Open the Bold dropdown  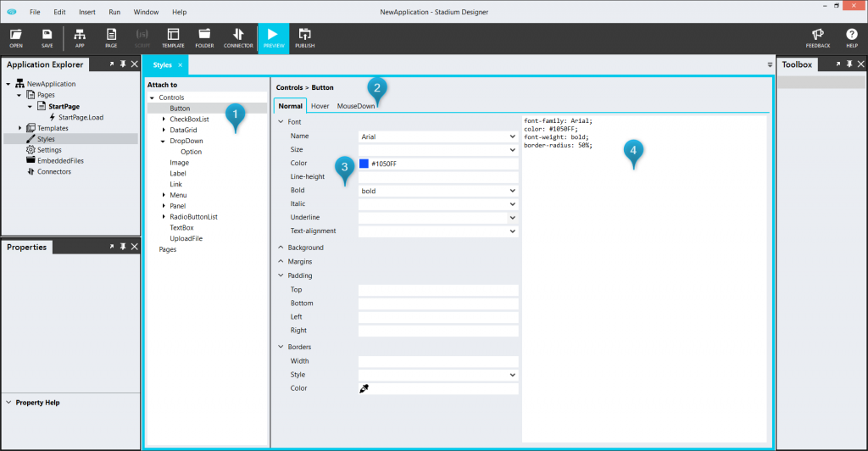click(x=512, y=191)
